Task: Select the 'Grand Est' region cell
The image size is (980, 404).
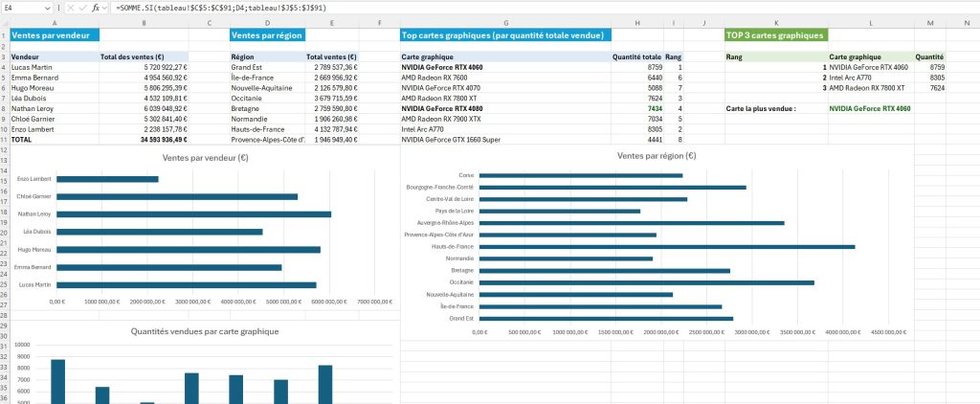Action: (x=268, y=67)
